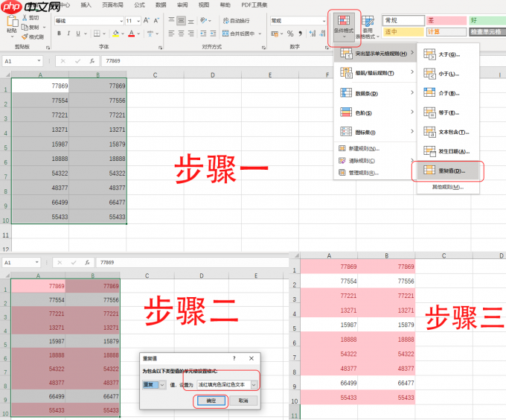
Task: Click Merge and Center (合并后居中)
Action: pos(239,34)
